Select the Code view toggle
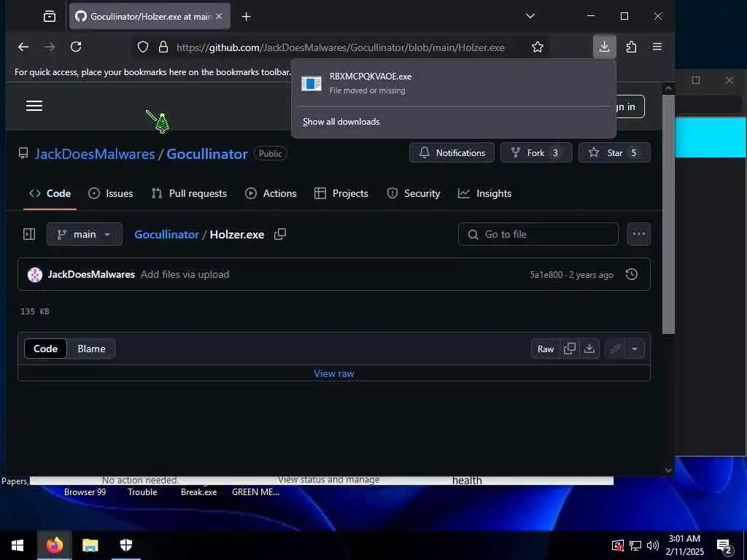The image size is (747, 560). 45,349
